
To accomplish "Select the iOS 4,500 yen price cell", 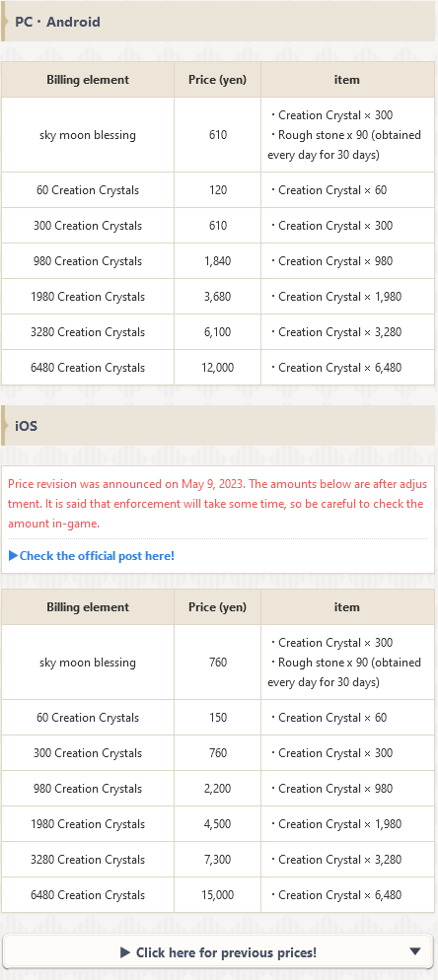I will (x=218, y=824).
